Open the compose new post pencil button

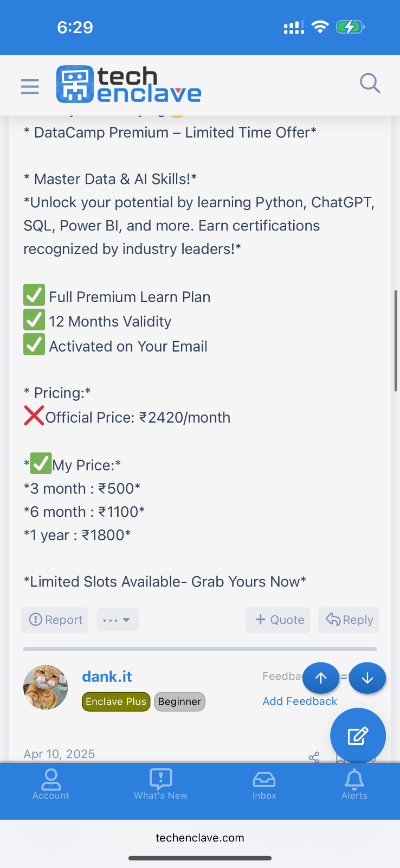[x=358, y=736]
